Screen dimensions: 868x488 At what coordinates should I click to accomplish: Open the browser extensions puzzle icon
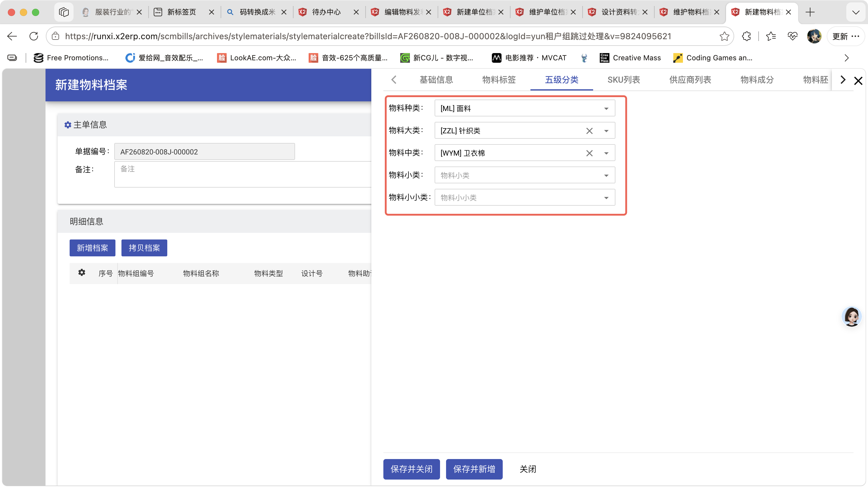[x=746, y=36]
